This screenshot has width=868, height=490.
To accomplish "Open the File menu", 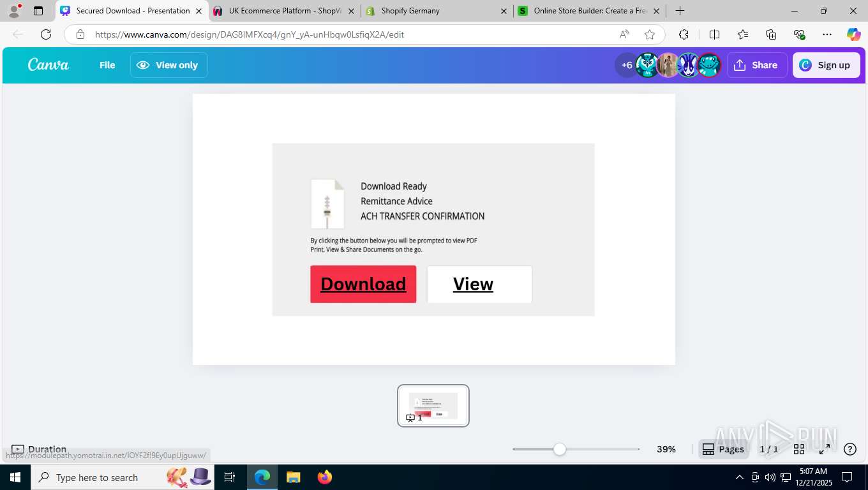I will pos(107,65).
